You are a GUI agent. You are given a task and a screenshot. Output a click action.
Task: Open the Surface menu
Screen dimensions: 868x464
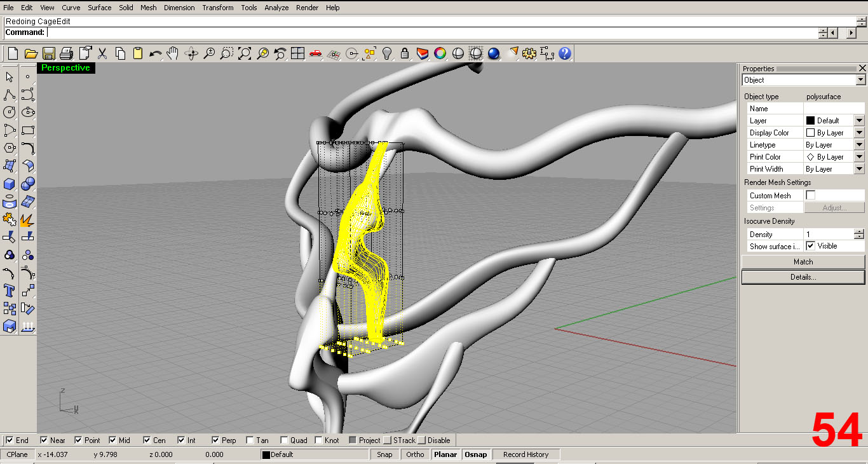point(99,8)
